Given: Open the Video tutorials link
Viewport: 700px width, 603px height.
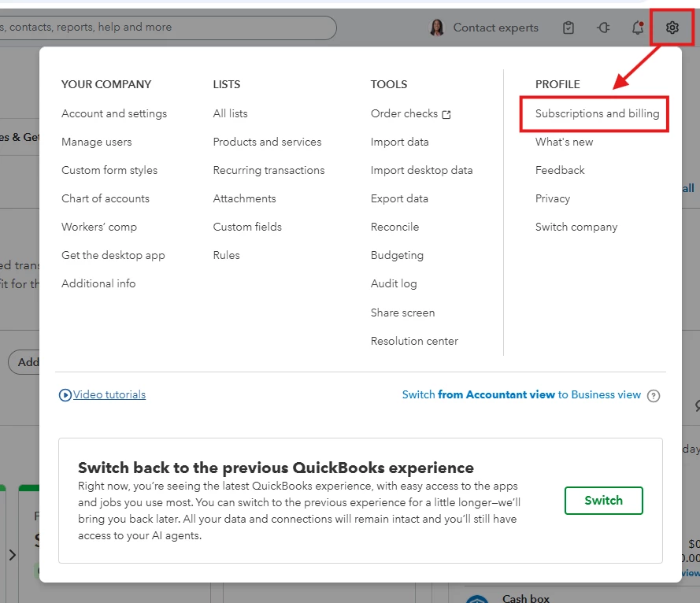Looking at the screenshot, I should [x=109, y=394].
